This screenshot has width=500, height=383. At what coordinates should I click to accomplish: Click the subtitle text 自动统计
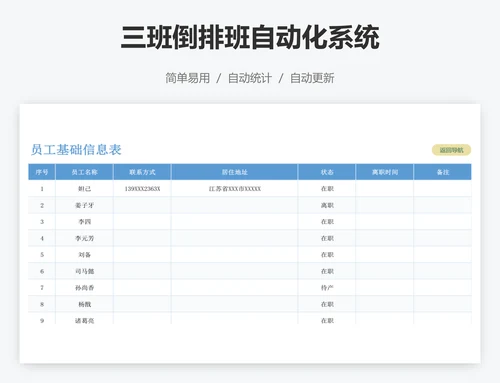(x=250, y=78)
